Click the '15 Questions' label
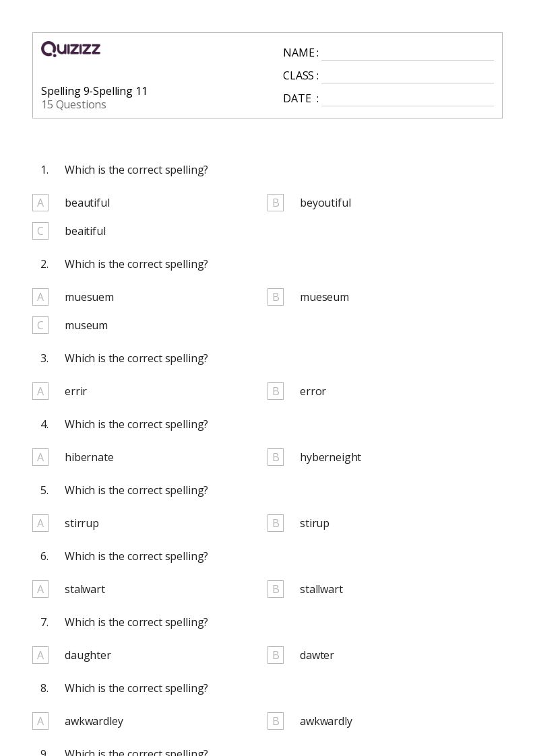The image size is (535, 756). pos(74,104)
